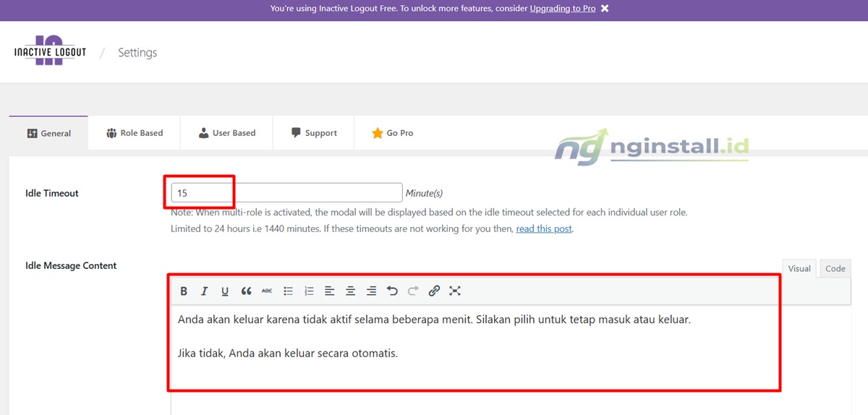868x415 pixels.
Task: Open fullscreen editor mode
Action: coord(455,291)
